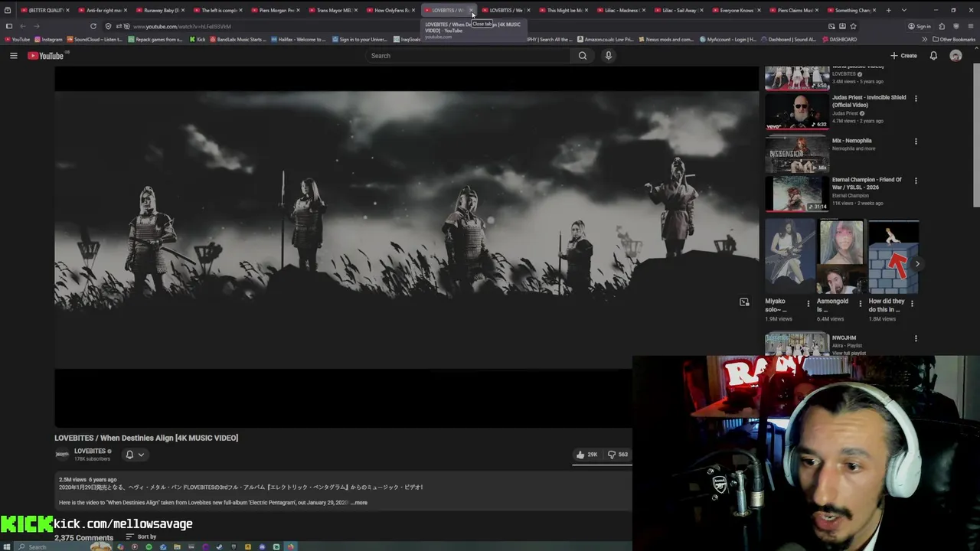Open the Nexus mods bookmark
Screen dimensions: 980x551
click(667, 39)
